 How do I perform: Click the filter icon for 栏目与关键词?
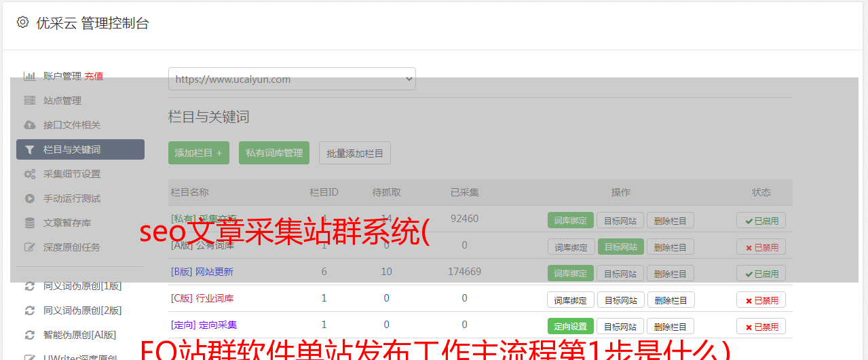(x=29, y=149)
